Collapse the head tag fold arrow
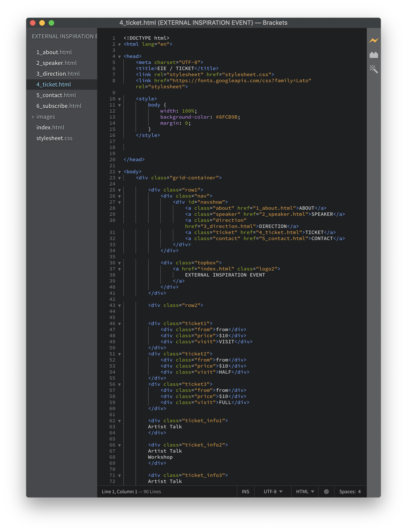 tap(119, 57)
